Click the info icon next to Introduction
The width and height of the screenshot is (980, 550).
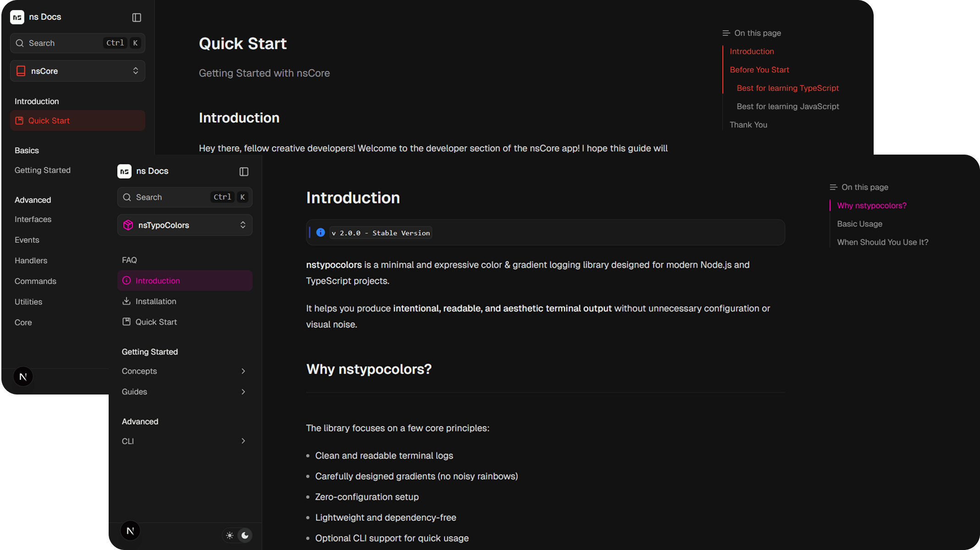127,280
